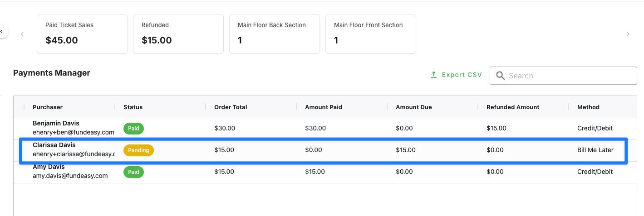Viewport: 644px width, 216px height.
Task: Click Clarissa Davis's Pending status badge
Action: [138, 150]
